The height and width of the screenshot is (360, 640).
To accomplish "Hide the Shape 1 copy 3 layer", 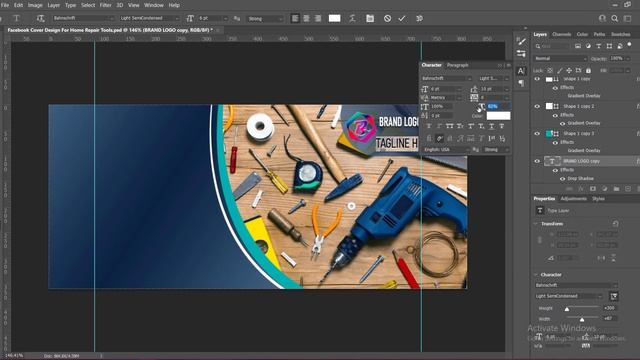I will pyautogui.click(x=537, y=134).
